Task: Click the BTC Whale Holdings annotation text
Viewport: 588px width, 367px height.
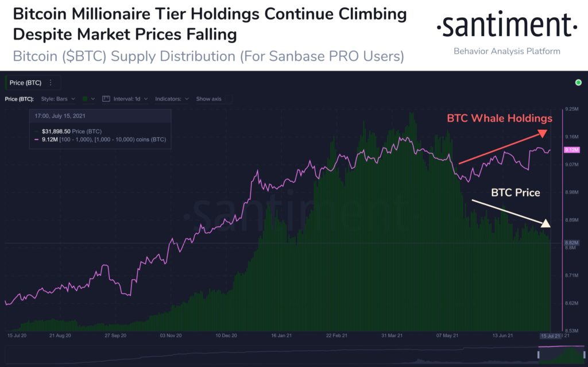Action: [500, 118]
